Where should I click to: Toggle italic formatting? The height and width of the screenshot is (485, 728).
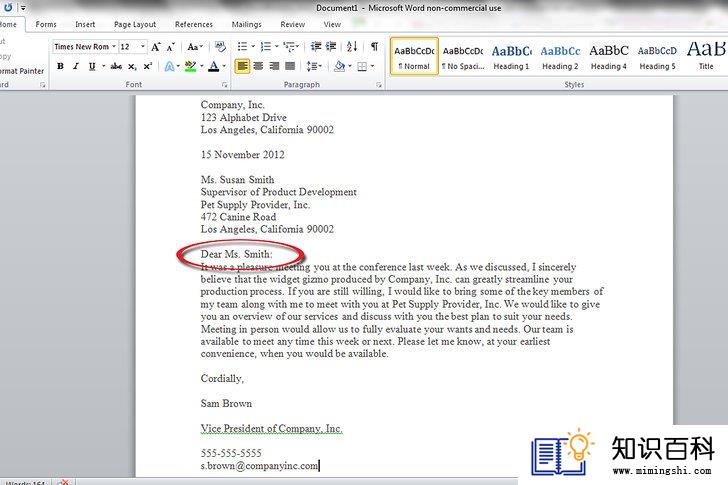tap(76, 66)
